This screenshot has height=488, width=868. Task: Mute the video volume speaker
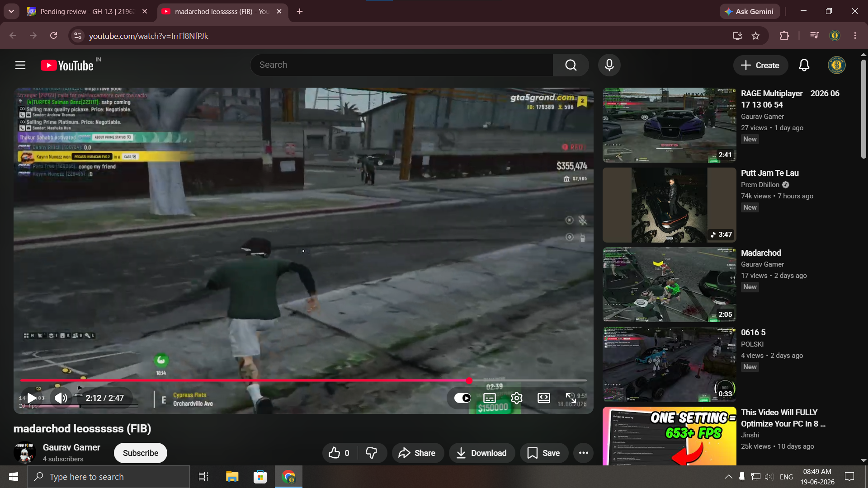click(x=61, y=398)
